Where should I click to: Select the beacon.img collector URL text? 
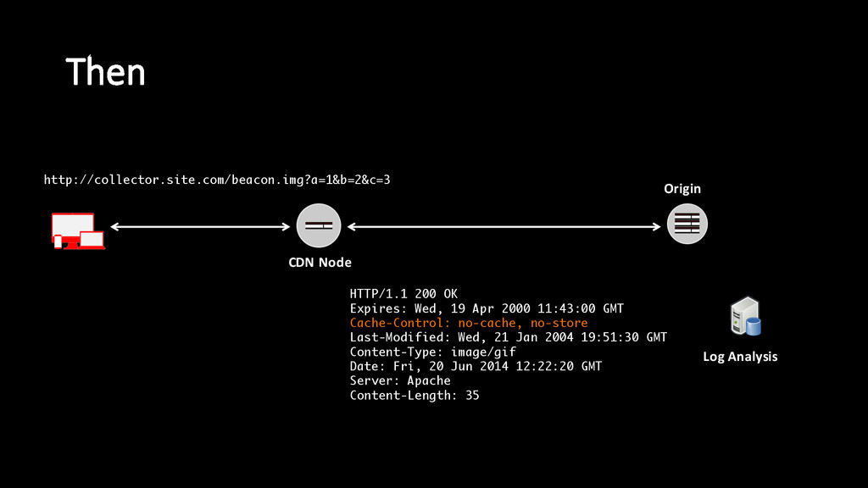pyautogui.click(x=217, y=180)
